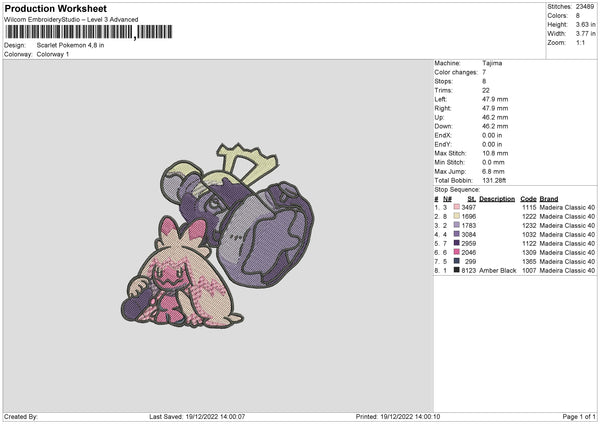Click the stitch count value 23489
Viewport: 600px width, 424px height.
click(x=585, y=7)
